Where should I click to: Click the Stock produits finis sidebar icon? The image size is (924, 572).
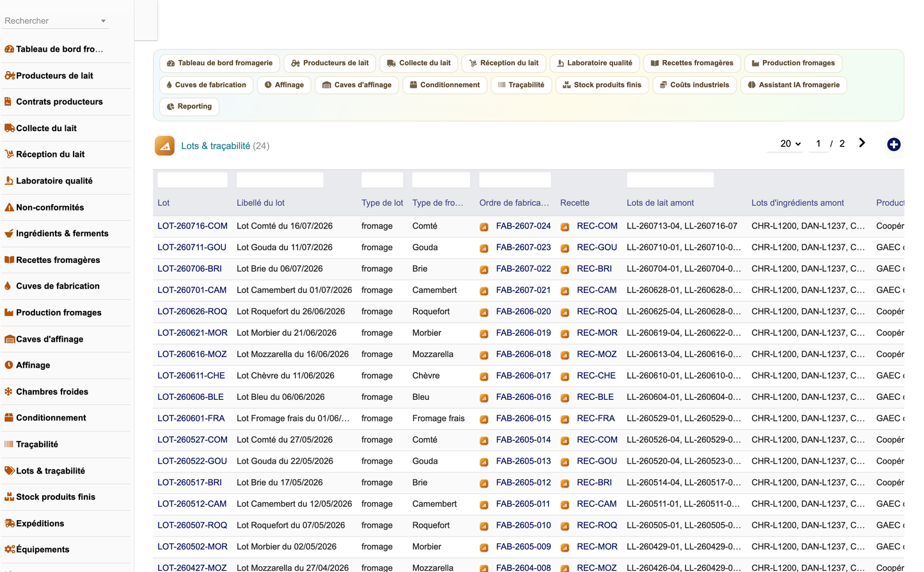point(9,497)
